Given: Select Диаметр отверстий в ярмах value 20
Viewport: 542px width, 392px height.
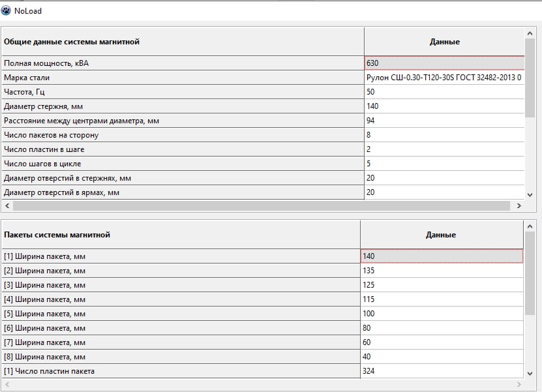Looking at the screenshot, I should point(444,192).
